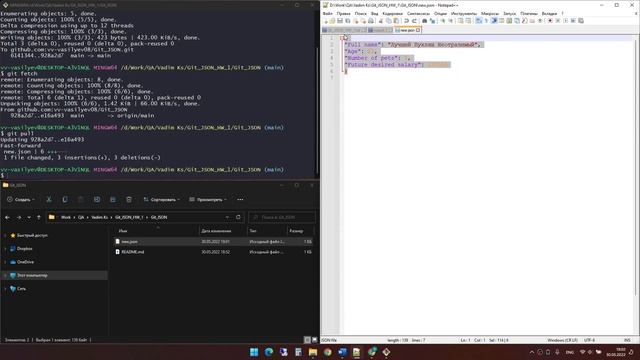640x360 pixels.
Task: Click Redo arrow in Notepad++ toolbar
Action: [x=414, y=21]
